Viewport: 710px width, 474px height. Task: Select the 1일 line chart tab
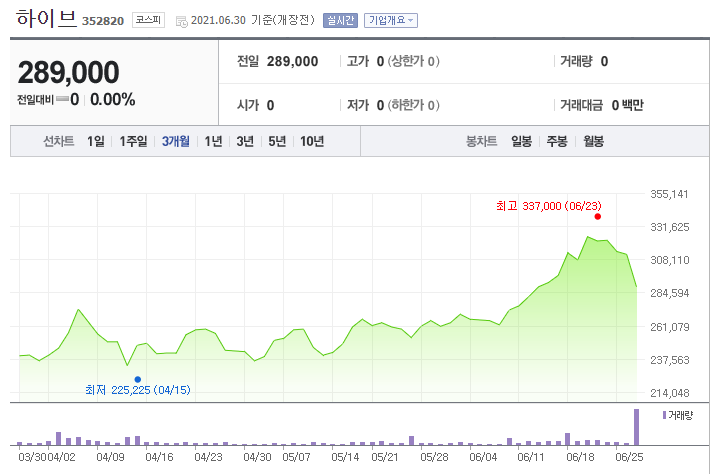(96, 141)
